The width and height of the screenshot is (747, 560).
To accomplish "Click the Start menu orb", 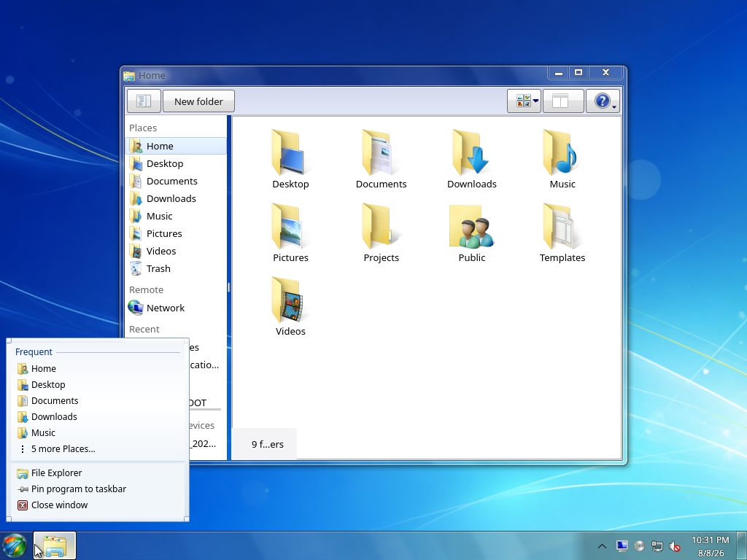I will pyautogui.click(x=15, y=545).
